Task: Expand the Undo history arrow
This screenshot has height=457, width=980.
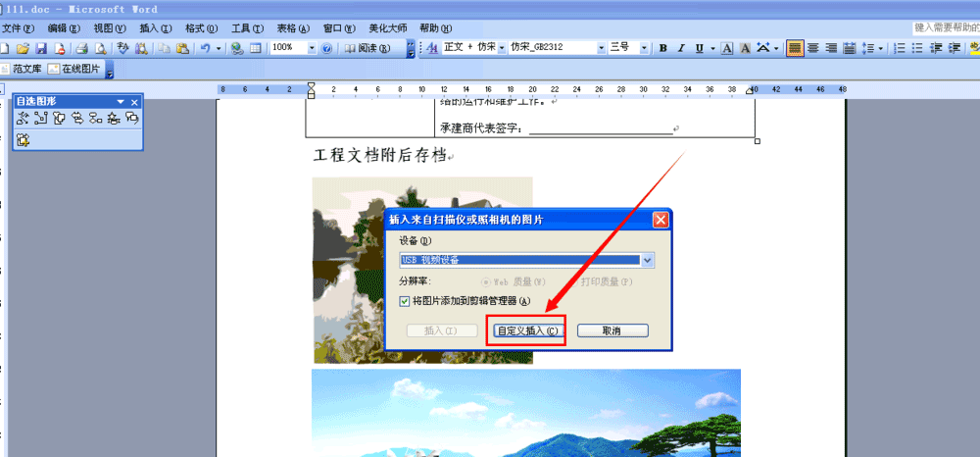Action: (x=219, y=48)
